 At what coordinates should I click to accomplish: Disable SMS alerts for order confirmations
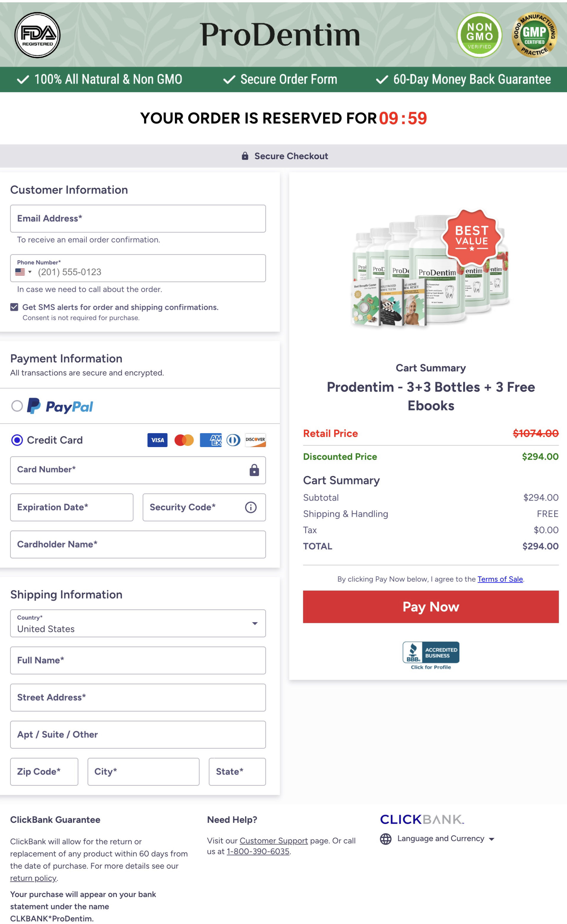coord(14,307)
